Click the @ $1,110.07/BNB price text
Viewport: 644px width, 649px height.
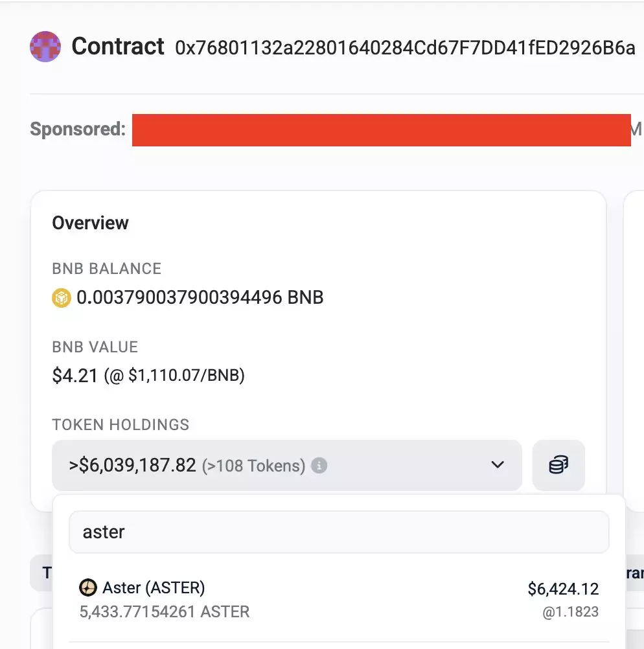tap(175, 376)
